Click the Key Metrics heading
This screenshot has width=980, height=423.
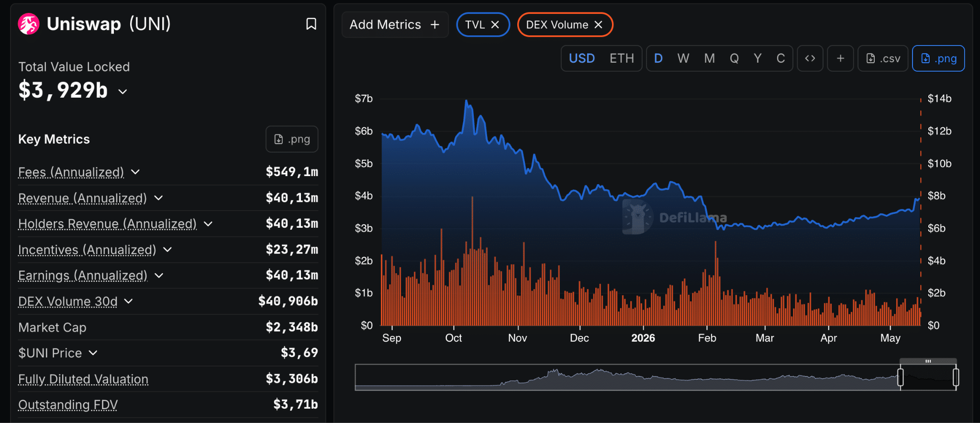pos(54,139)
